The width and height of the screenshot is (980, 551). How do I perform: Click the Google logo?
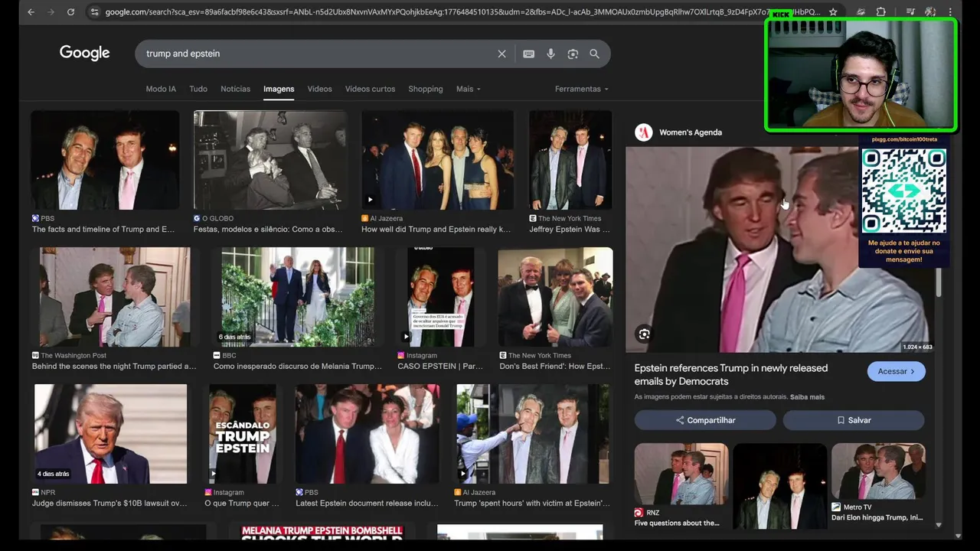coord(85,53)
